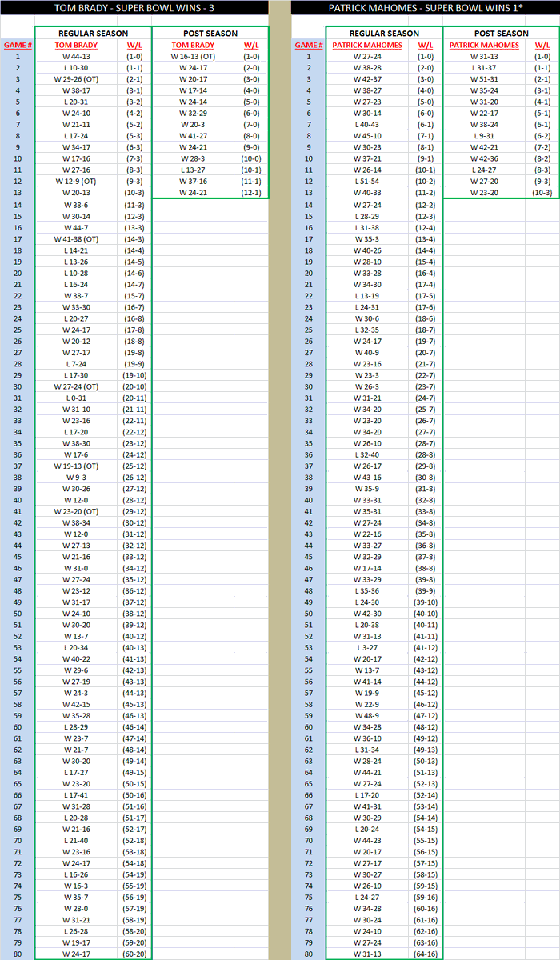Select Mahomes' 'L 3-27' score cell
The image size is (560, 960).
click(x=367, y=648)
